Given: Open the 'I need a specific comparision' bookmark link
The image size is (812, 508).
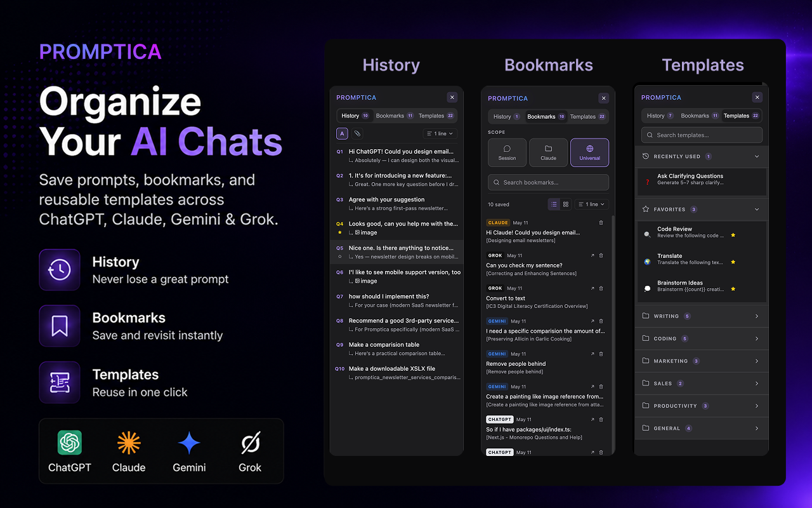Looking at the screenshot, I should 593,321.
